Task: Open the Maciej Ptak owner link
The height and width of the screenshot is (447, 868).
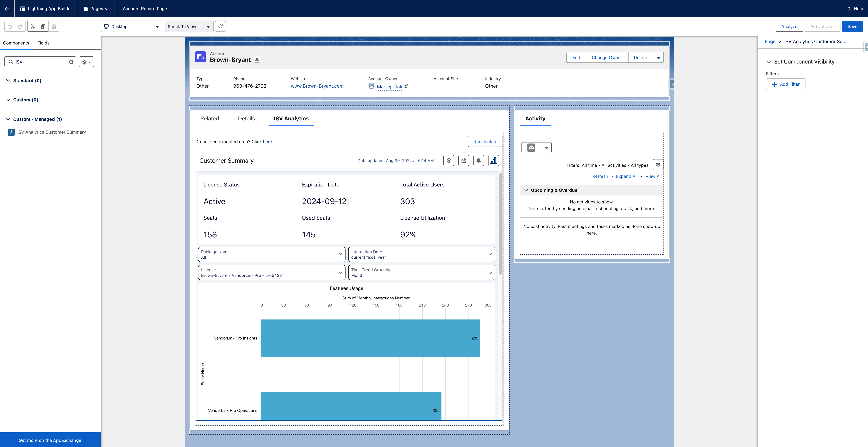Action: pyautogui.click(x=389, y=87)
